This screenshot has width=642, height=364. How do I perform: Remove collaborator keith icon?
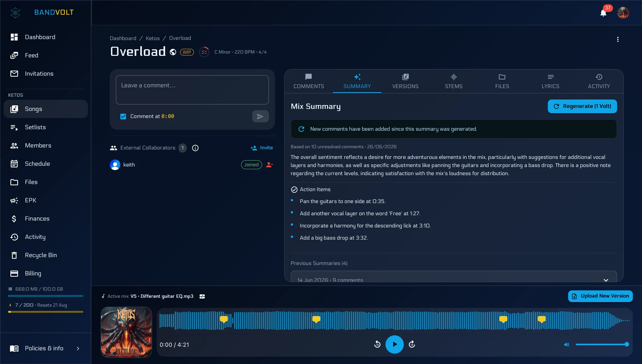269,165
